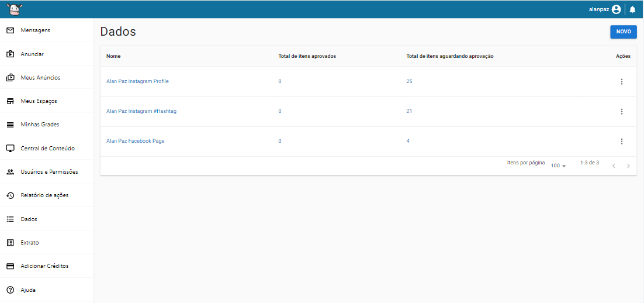Screen dimensions: 644x303
Task: Click the NOVO button
Action: click(x=624, y=32)
